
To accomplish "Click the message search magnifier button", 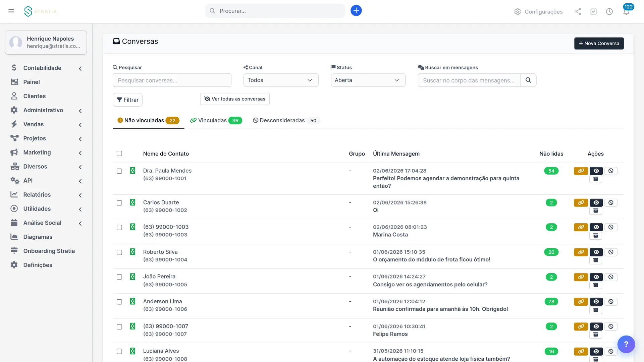I will (x=528, y=80).
